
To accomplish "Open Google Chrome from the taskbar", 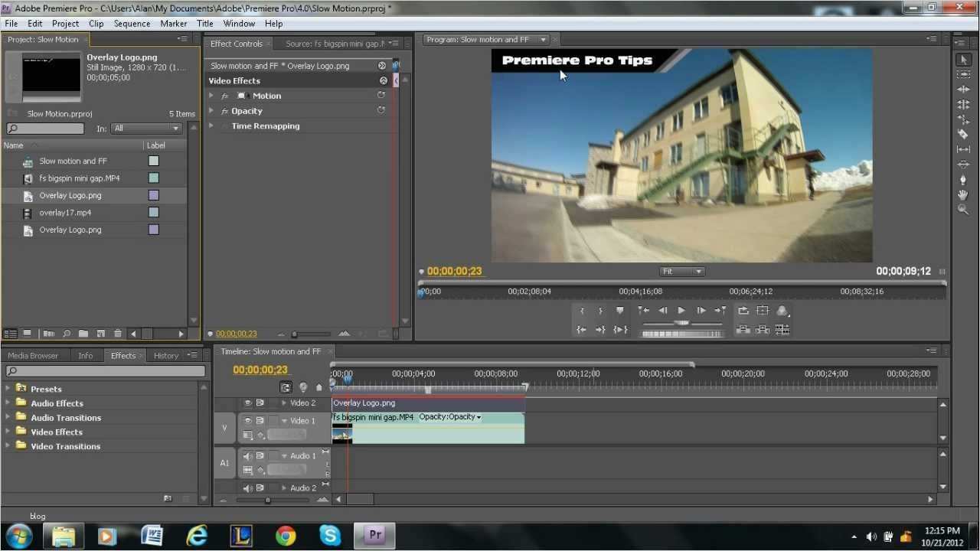I will [286, 536].
